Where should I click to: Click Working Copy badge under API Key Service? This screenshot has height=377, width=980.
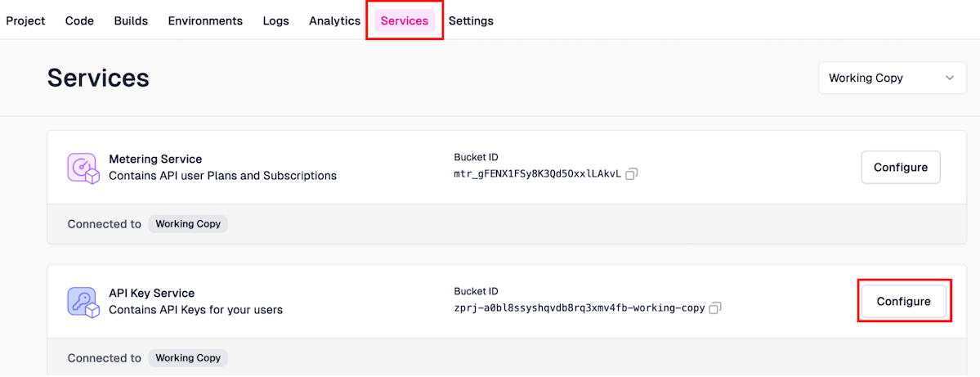point(187,358)
